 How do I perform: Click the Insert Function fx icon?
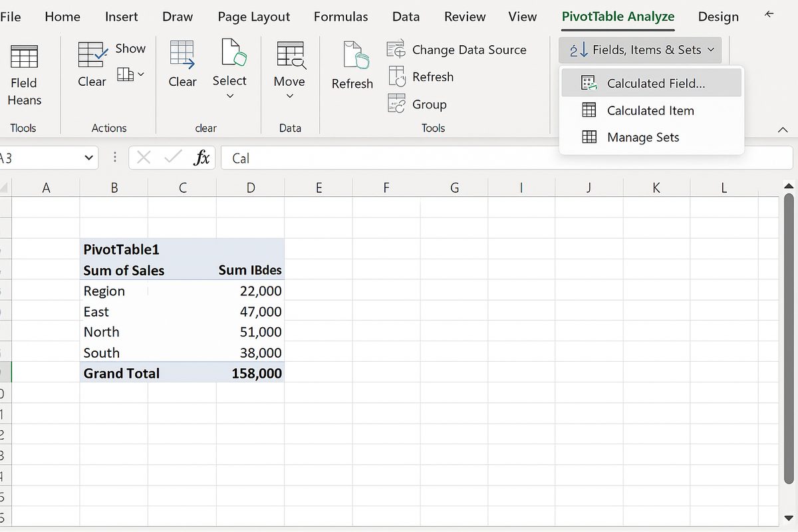(201, 158)
